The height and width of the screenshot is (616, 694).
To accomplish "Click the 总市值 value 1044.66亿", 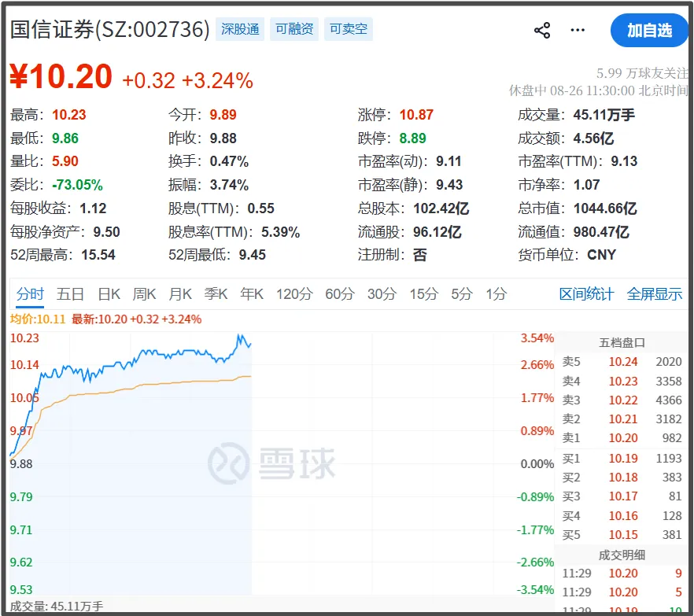I will coord(605,208).
